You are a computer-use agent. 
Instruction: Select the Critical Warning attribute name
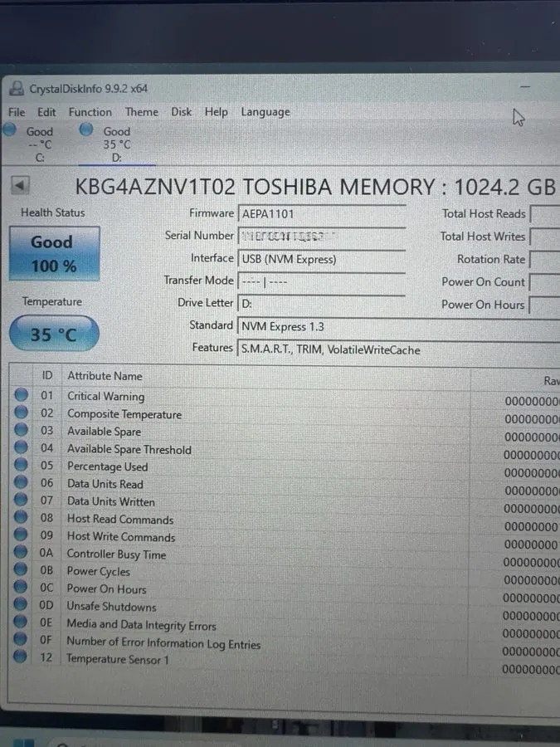pos(105,397)
